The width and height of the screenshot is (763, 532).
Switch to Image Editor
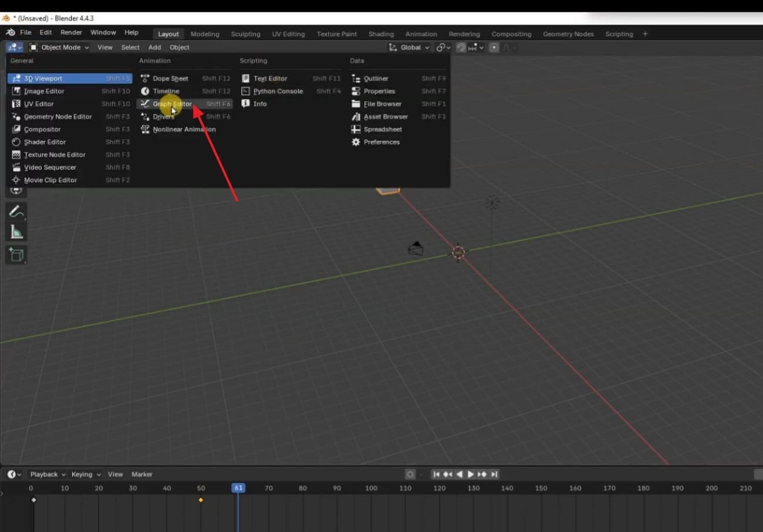[x=70, y=91]
